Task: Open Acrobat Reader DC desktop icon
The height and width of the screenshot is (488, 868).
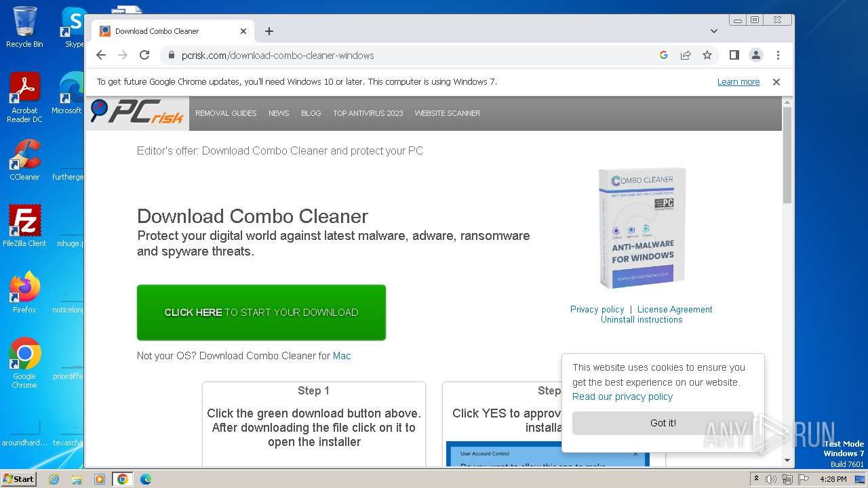Action: [24, 98]
